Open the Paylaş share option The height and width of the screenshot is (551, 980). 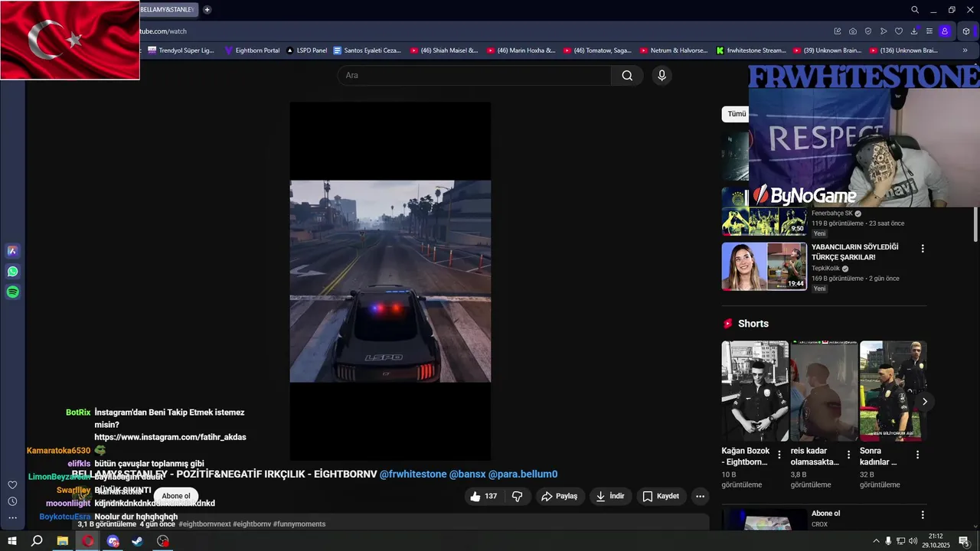pos(559,496)
